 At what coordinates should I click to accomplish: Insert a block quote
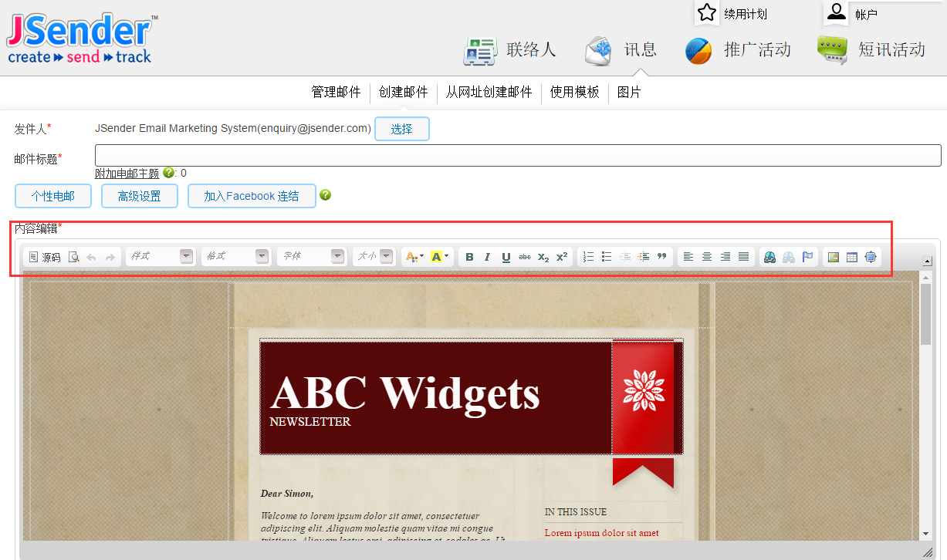(x=661, y=257)
